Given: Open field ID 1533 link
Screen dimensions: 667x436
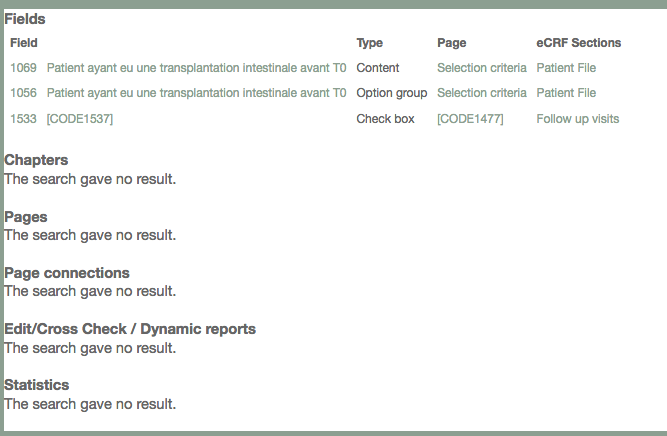Looking at the screenshot, I should pos(23,119).
